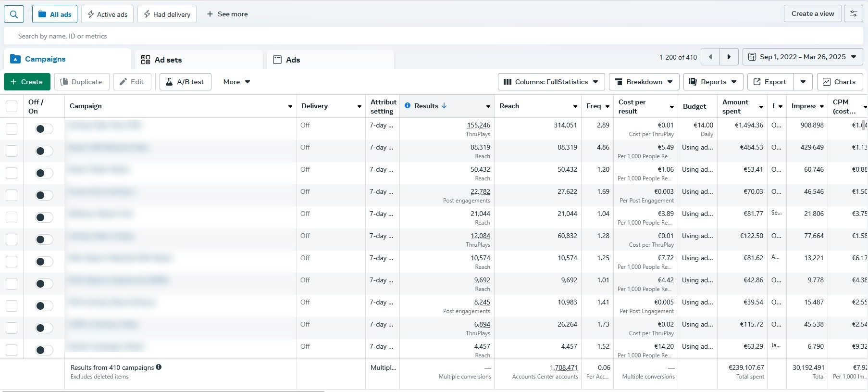Click the Create a view button
Viewport: 868px width, 392px height.
(813, 13)
